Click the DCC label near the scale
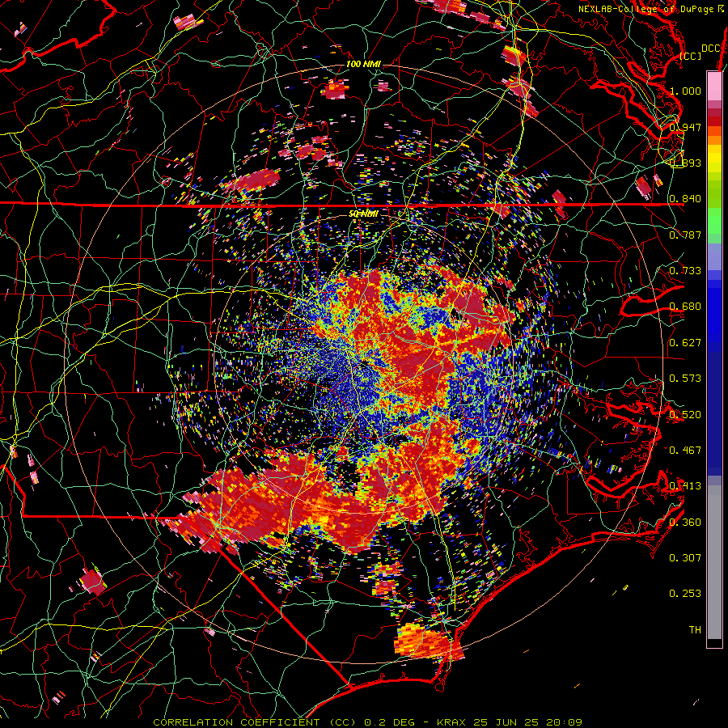Image resolution: width=728 pixels, height=728 pixels. pyautogui.click(x=710, y=49)
